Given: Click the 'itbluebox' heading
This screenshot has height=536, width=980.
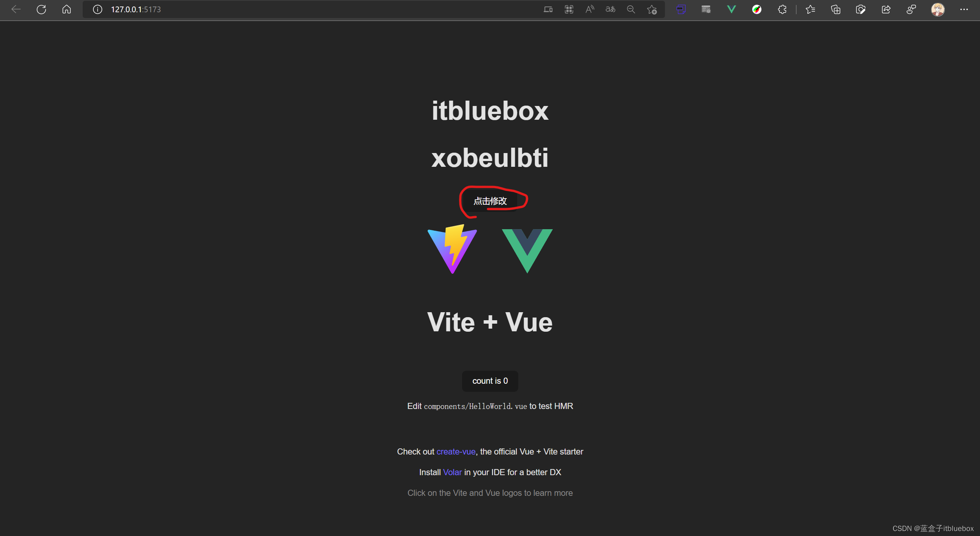Looking at the screenshot, I should click(490, 111).
